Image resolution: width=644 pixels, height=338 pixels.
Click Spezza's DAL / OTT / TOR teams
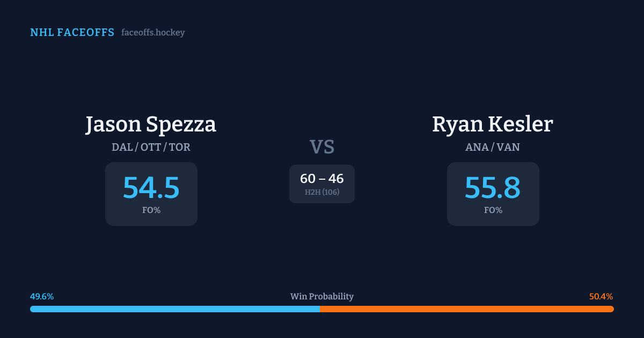[x=151, y=147]
